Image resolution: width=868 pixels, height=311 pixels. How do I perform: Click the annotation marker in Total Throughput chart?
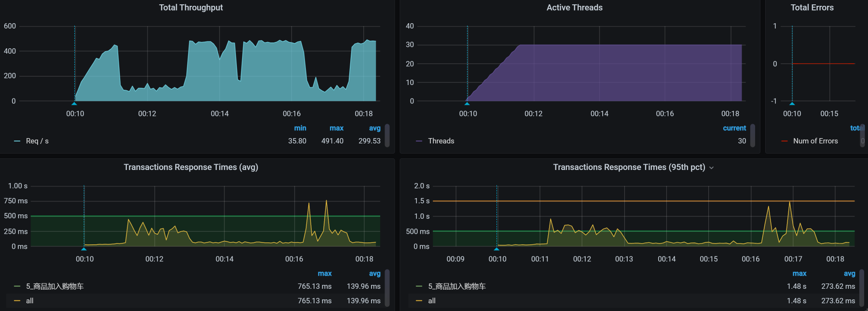pyautogui.click(x=74, y=103)
